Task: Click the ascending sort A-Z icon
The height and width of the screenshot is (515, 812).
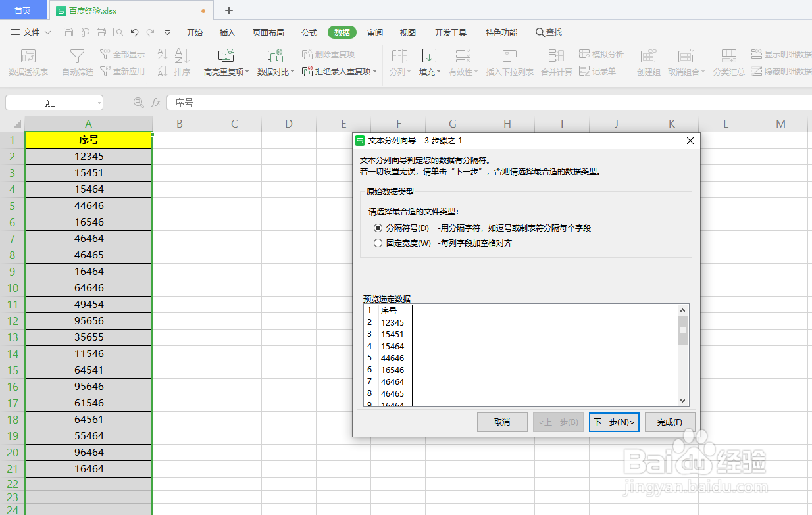Action: (163, 55)
